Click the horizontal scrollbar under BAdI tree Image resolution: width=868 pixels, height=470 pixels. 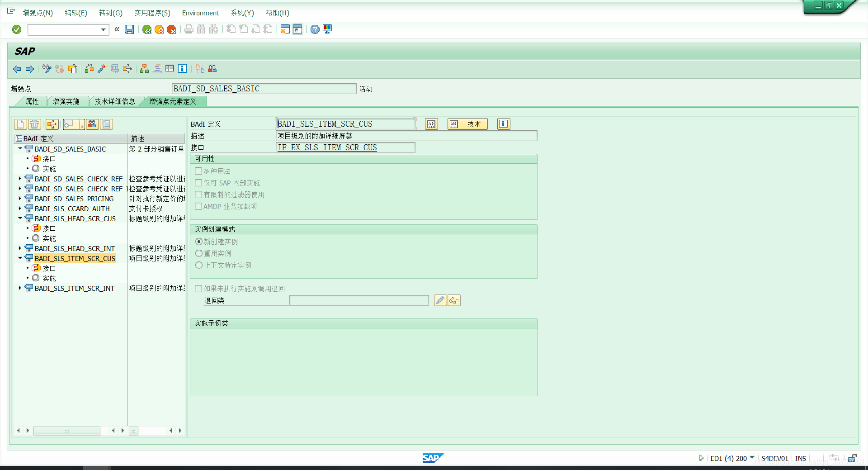(67, 431)
